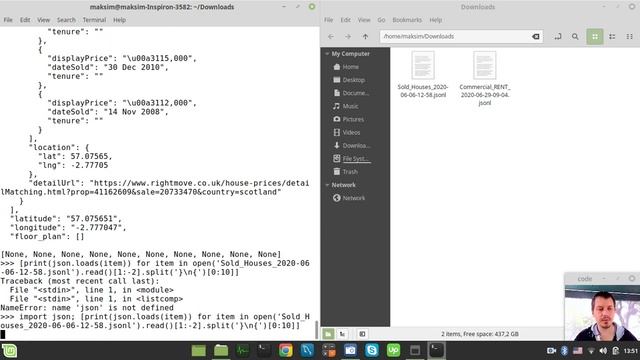This screenshot has height=360, width=640.
Task: Hide the file manager sidebar
Action: click(x=362, y=334)
